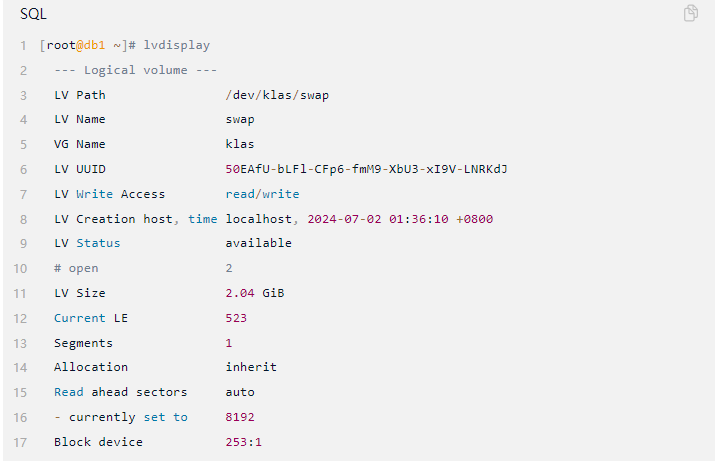Click the /dev/klas/swap path value
Image resolution: width=723 pixels, height=461 pixels.
pos(277,95)
